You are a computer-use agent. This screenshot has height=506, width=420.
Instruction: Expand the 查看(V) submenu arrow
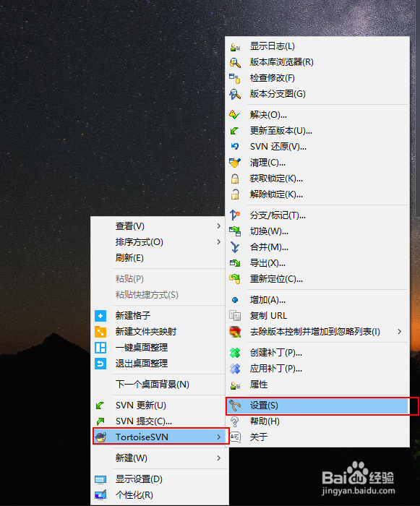point(219,226)
